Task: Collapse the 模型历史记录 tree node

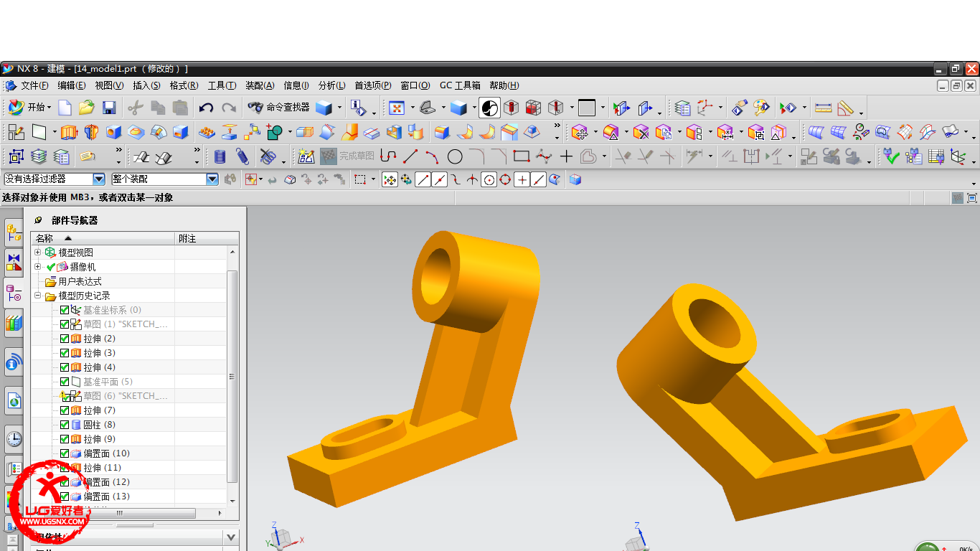Action: (38, 296)
